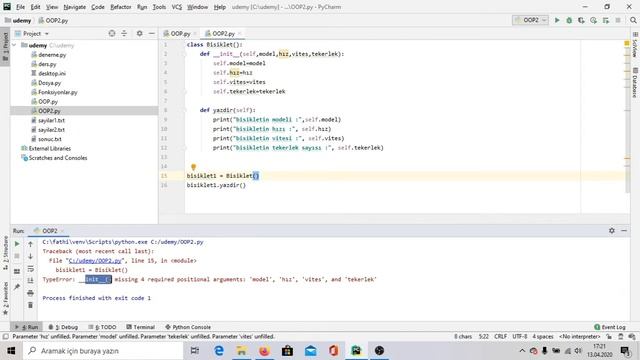Screen dimensions: 640x360
Task: Move up the stack trace with up arrow
Action: click(30, 244)
